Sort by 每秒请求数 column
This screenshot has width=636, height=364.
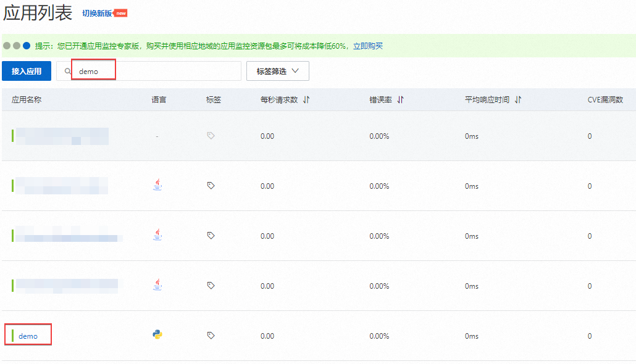pyautogui.click(x=306, y=99)
